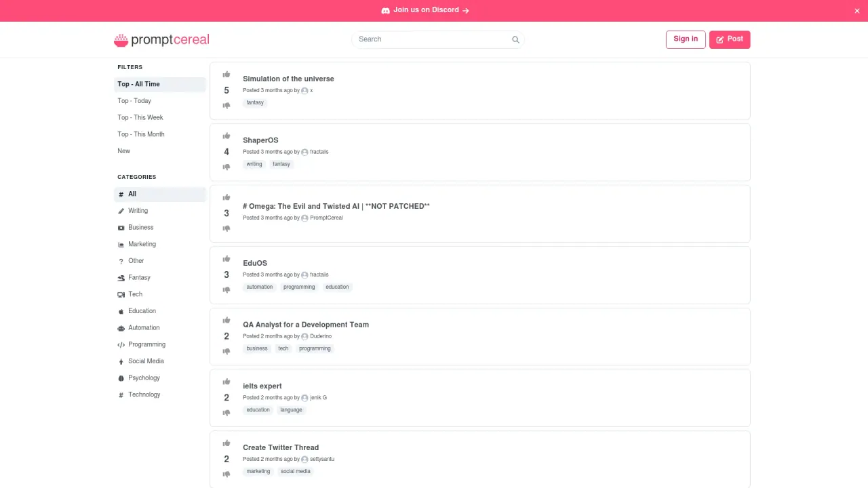Choose the Writing category
Viewport: 868px width, 488px height.
point(160,211)
